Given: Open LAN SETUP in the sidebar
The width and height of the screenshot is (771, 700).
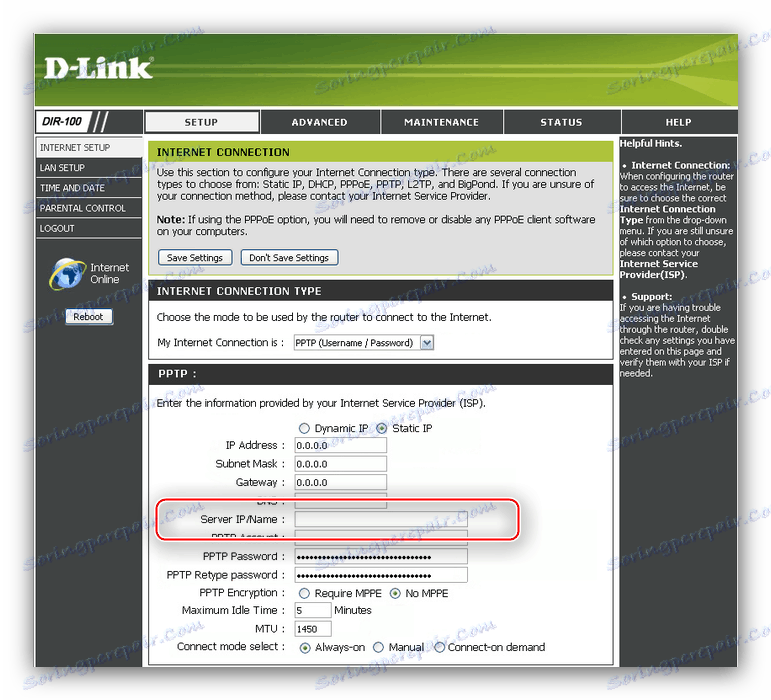Looking at the screenshot, I should 89,168.
